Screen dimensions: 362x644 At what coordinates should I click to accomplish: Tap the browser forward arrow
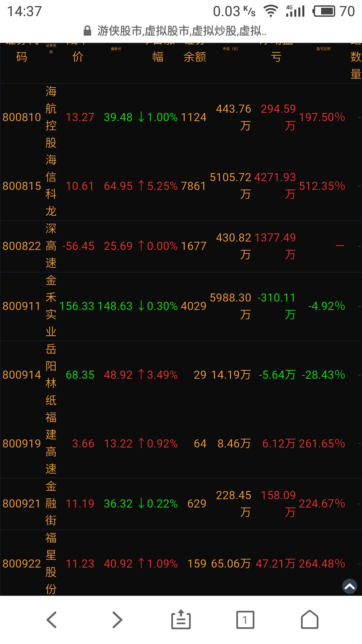point(117,620)
